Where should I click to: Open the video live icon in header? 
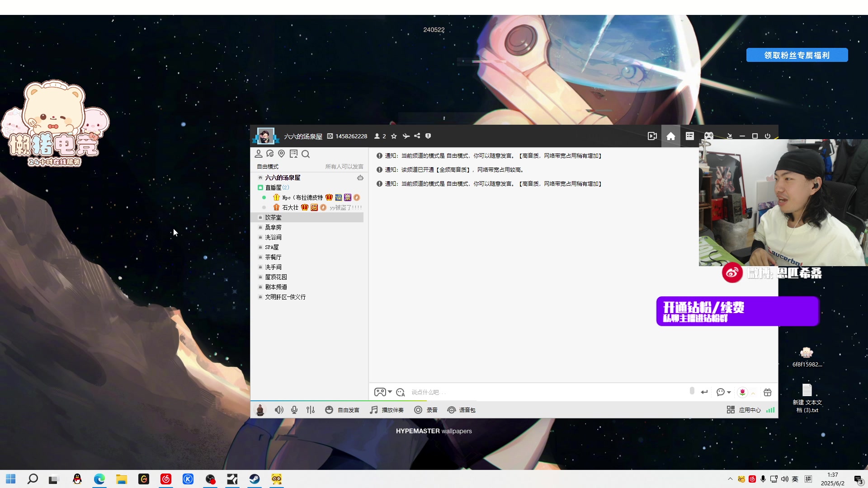[652, 136]
